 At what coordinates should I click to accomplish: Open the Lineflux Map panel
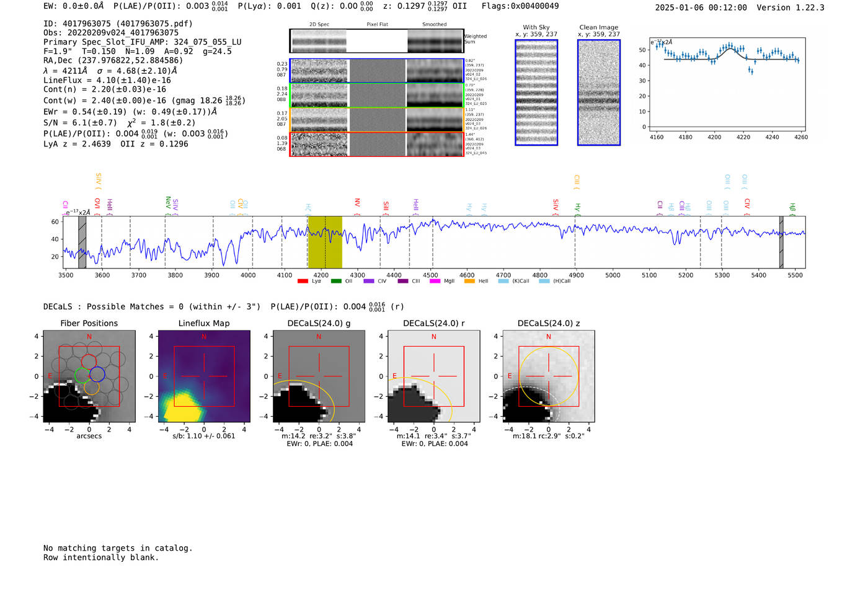coord(204,376)
